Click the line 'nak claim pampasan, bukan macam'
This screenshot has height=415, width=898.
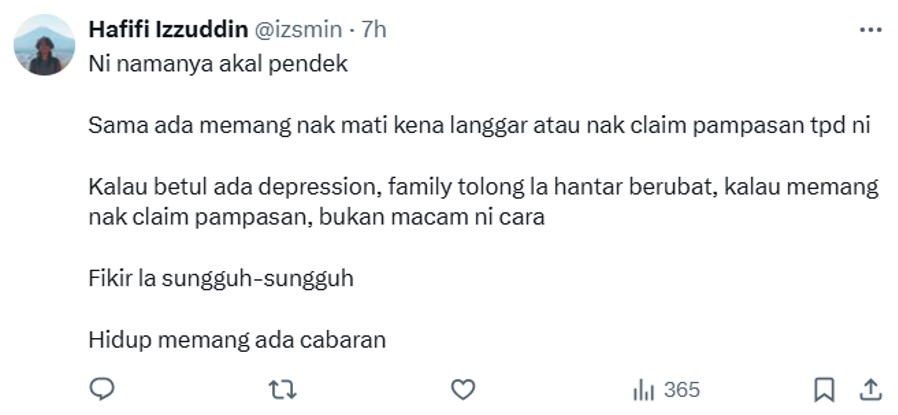(x=316, y=218)
